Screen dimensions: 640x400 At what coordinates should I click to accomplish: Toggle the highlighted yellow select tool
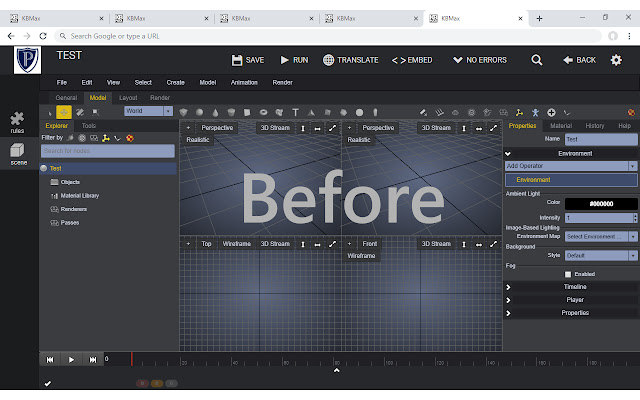[x=64, y=112]
